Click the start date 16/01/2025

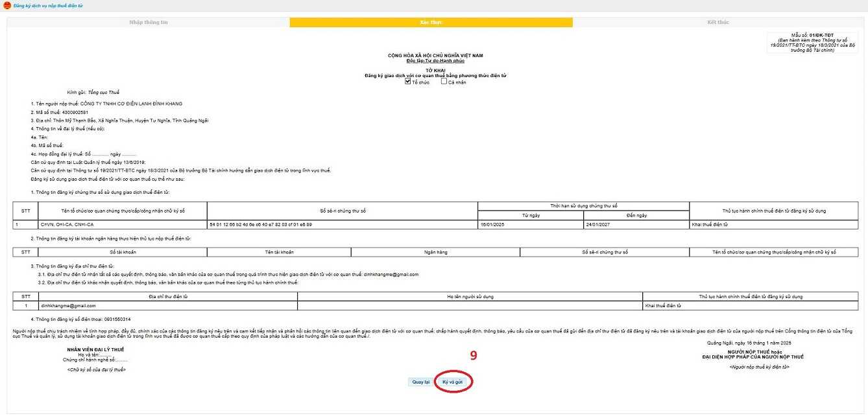coord(493,224)
